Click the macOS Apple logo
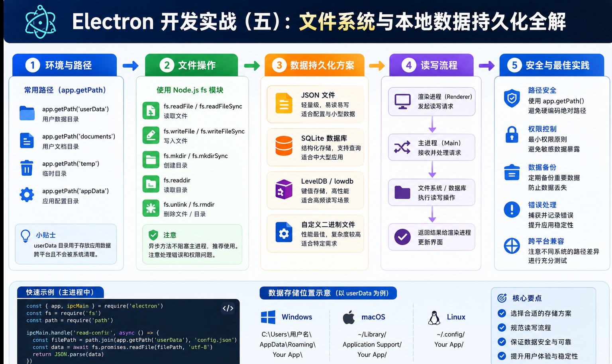Image resolution: width=612 pixels, height=364 pixels. [349, 317]
